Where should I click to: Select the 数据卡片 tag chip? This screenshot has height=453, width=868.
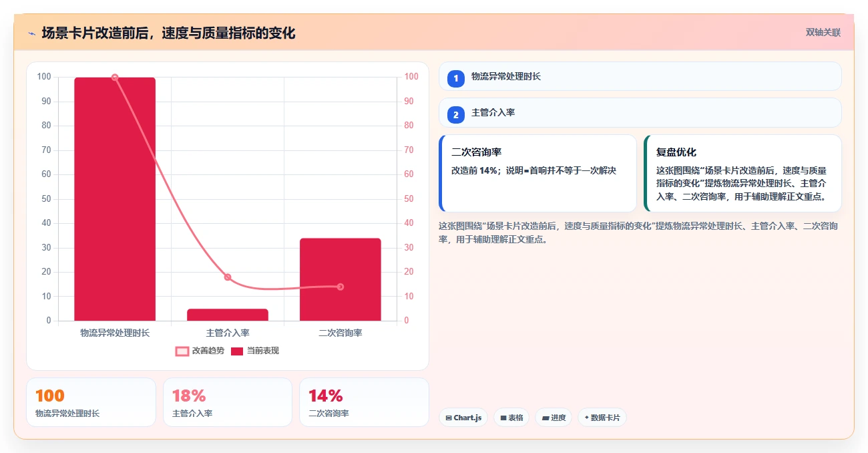coord(602,418)
